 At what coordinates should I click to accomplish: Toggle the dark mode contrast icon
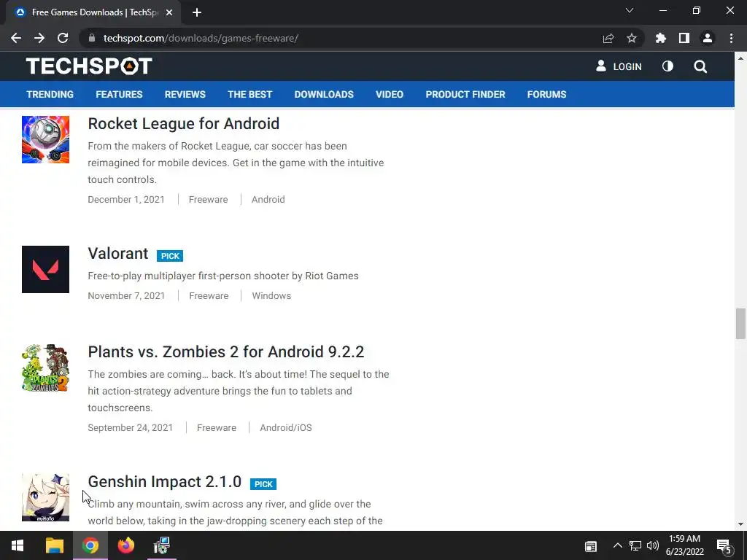click(668, 66)
